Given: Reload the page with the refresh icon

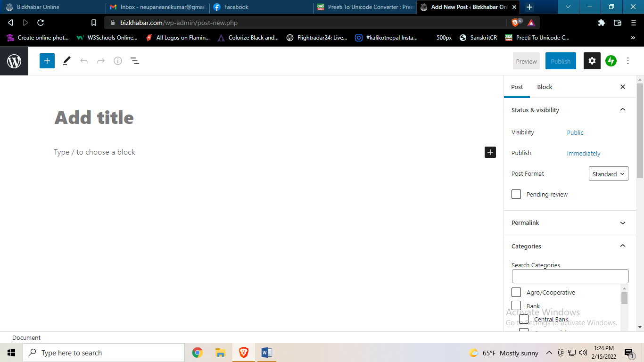Looking at the screenshot, I should pos(41,23).
